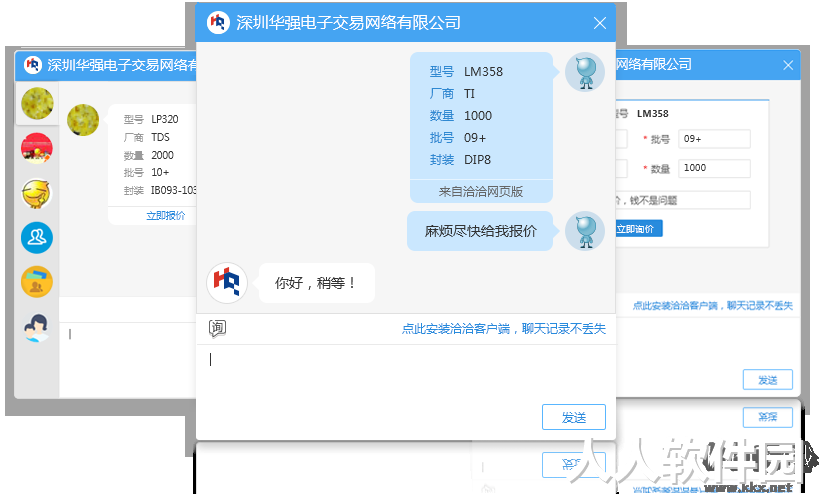The image size is (819, 494).
Task: Click 发送 send button in front chat window
Action: [574, 417]
